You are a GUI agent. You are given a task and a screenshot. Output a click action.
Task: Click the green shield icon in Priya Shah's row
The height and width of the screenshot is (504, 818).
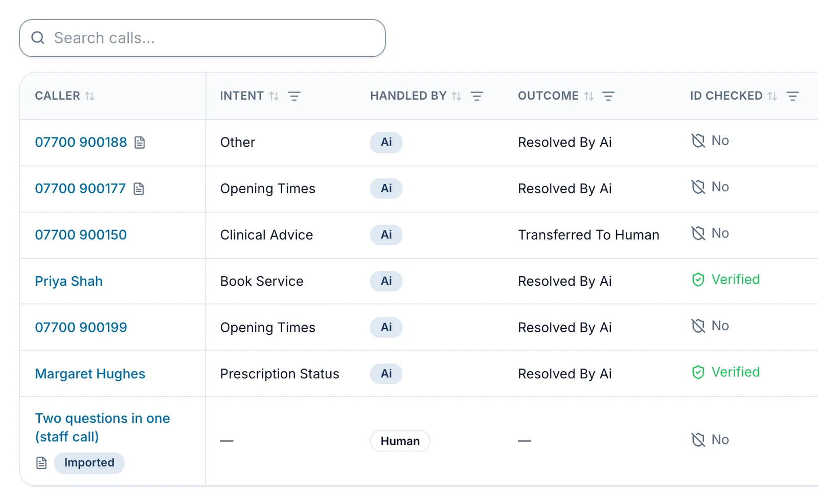(698, 280)
